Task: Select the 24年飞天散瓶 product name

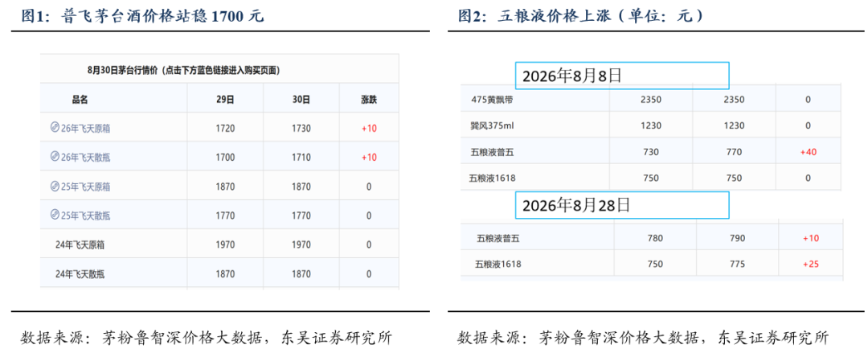Action: (80, 273)
